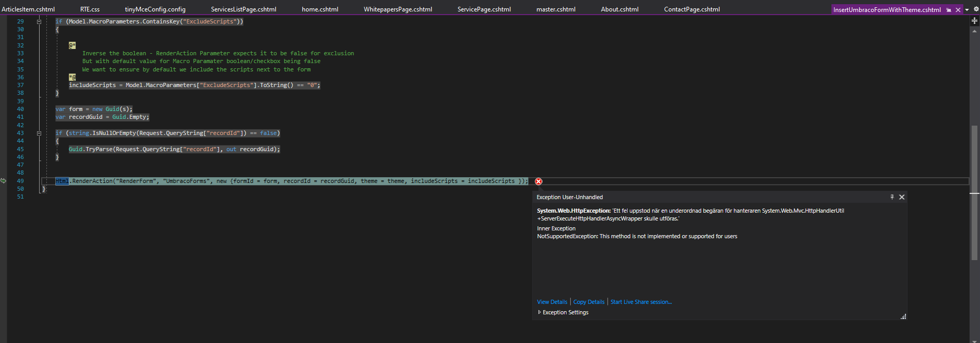The width and height of the screenshot is (980, 343).
Task: Click the editor split window handle
Action: (x=974, y=21)
